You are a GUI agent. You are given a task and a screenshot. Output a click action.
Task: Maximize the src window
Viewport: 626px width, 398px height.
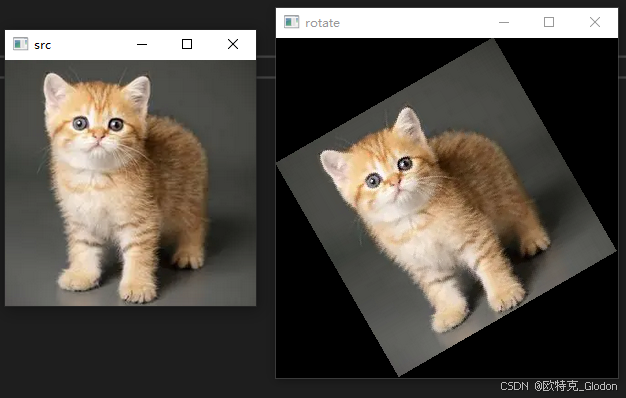click(x=187, y=44)
